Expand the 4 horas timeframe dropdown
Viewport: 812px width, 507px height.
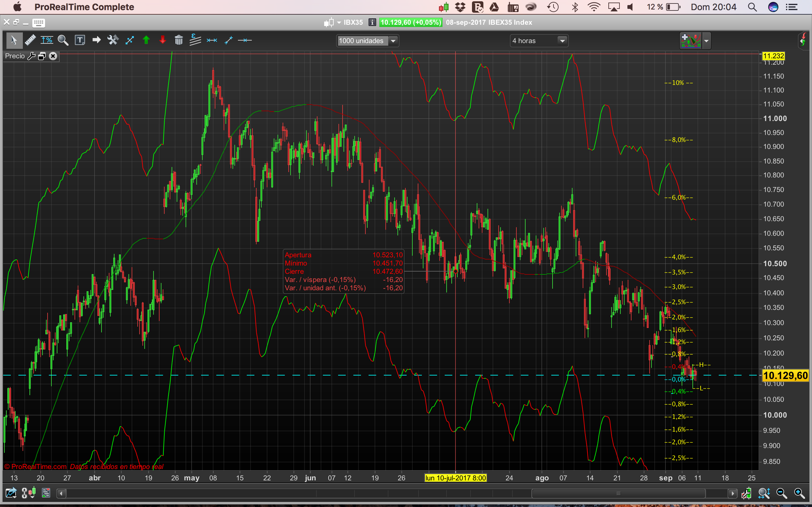[562, 41]
